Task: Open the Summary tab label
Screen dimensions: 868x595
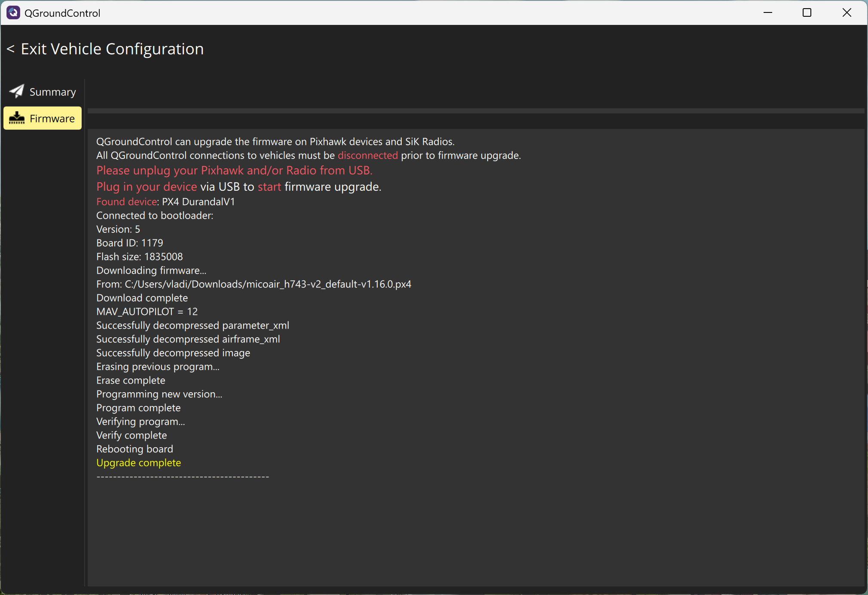Action: click(x=52, y=92)
